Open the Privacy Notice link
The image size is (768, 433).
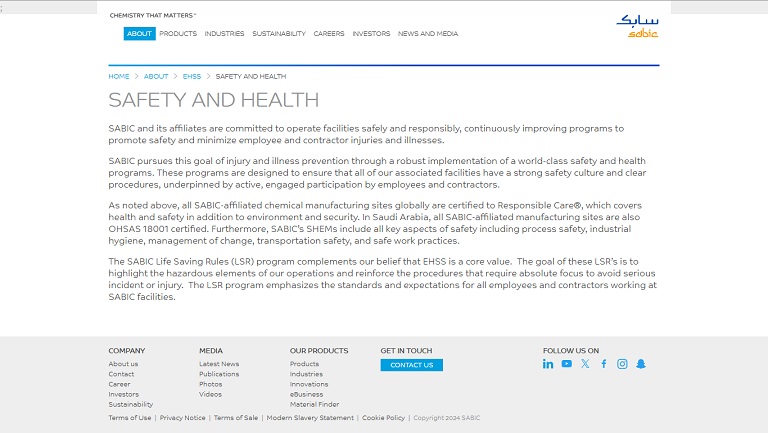coord(182,418)
